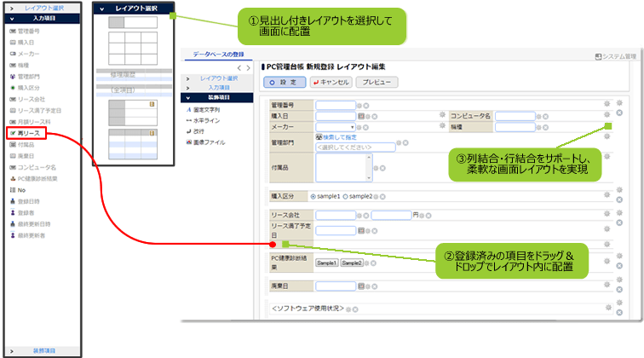Delete the ソフトウェア使用状況 item via x icon
Image resolution: width=644 pixels, height=358 pixels.
click(x=355, y=309)
